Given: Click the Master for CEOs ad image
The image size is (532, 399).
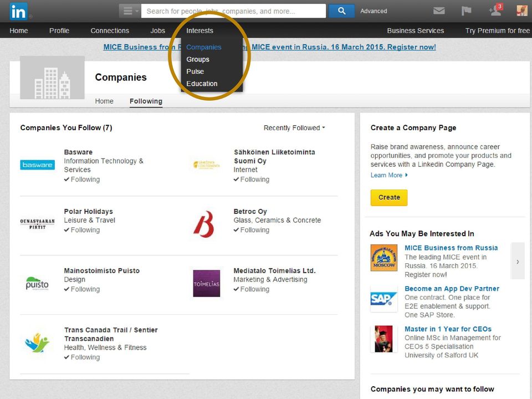Looking at the screenshot, I should pos(383,339).
